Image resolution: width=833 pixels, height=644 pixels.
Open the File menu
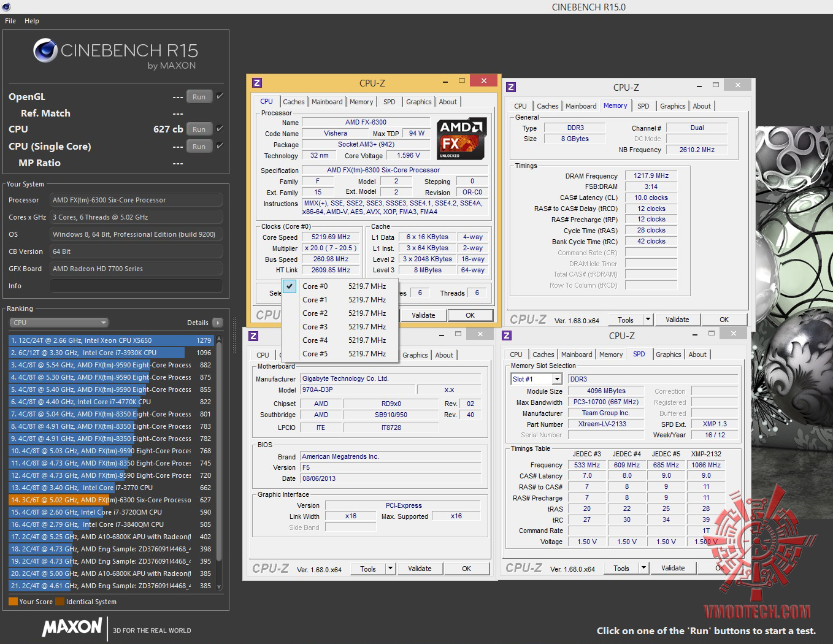10,21
